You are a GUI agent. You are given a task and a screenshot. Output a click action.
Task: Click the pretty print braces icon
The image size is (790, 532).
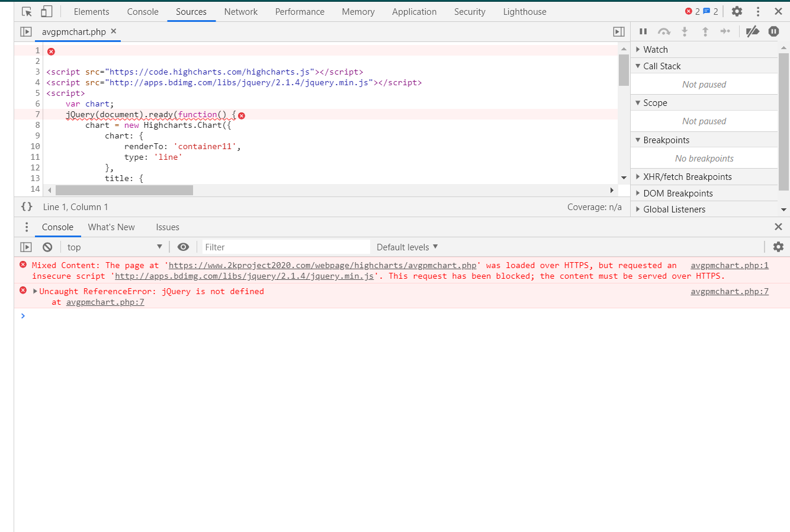(x=27, y=207)
